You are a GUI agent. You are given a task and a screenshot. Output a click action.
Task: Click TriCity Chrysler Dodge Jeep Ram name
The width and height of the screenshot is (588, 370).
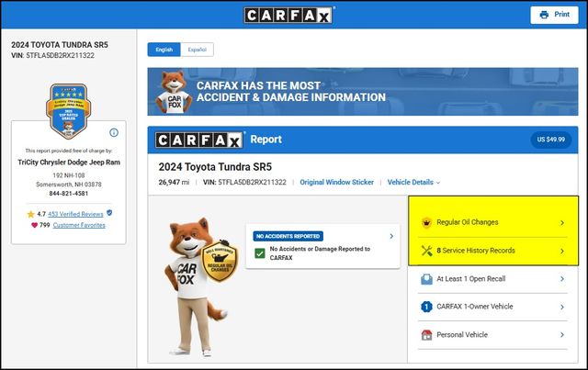click(69, 163)
